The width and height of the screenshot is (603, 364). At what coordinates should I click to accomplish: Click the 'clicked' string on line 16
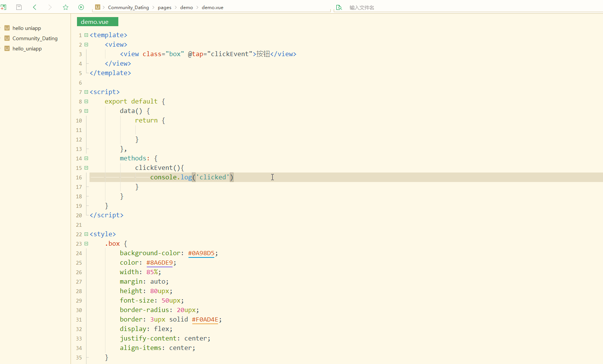212,177
